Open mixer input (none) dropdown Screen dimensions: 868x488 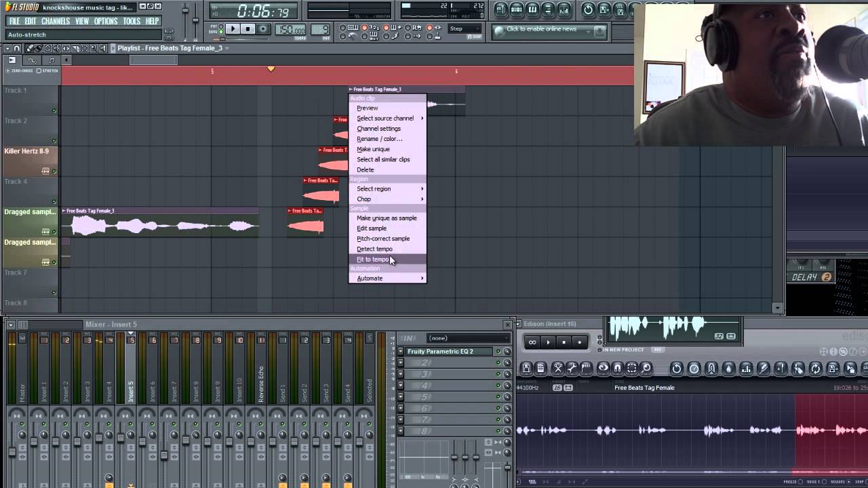point(469,338)
